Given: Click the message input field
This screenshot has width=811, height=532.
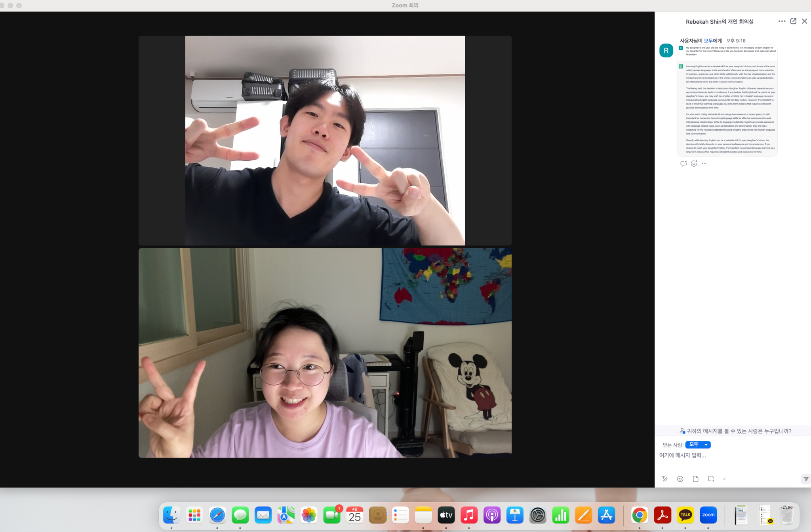Looking at the screenshot, I should coord(733,455).
